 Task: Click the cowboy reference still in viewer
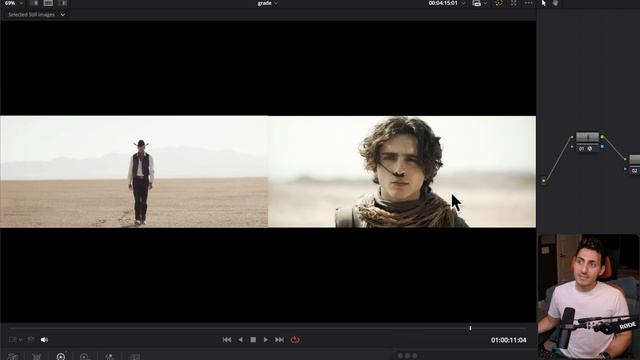pos(134,171)
